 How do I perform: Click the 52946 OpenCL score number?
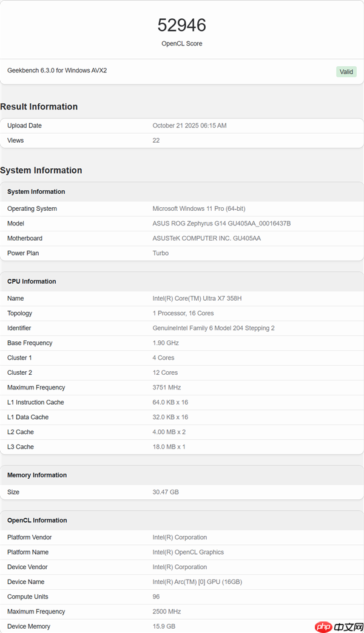coord(182,25)
